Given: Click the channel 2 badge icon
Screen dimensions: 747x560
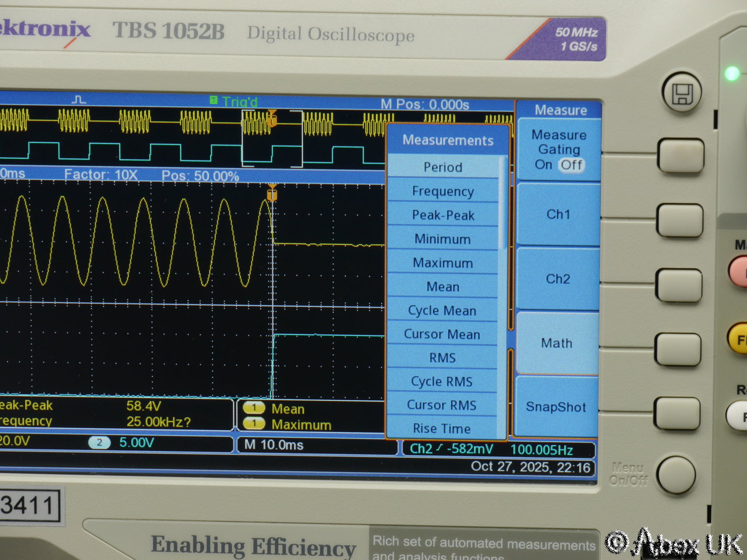Looking at the screenshot, I should click(99, 443).
